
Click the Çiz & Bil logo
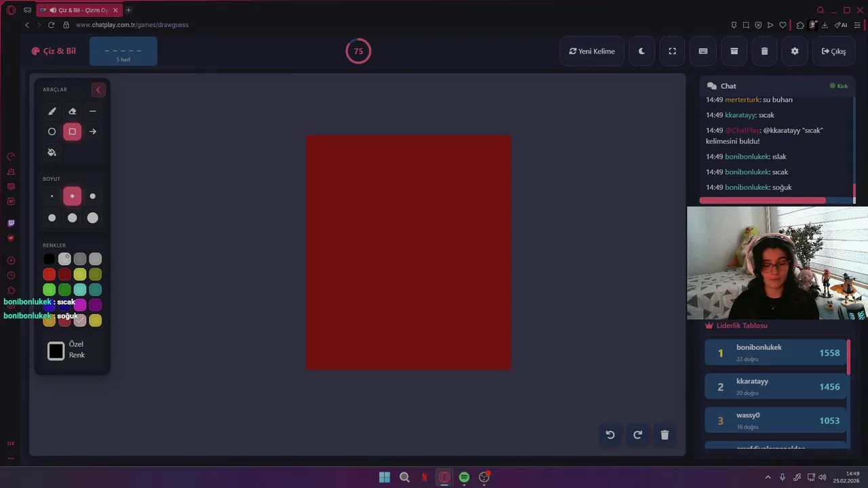click(x=54, y=51)
